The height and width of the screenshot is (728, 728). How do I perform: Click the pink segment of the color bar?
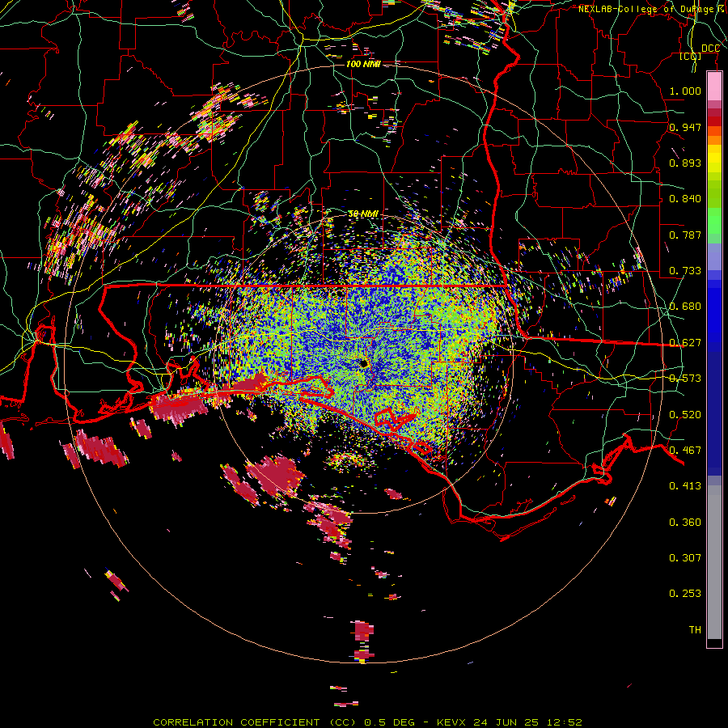coord(714,87)
